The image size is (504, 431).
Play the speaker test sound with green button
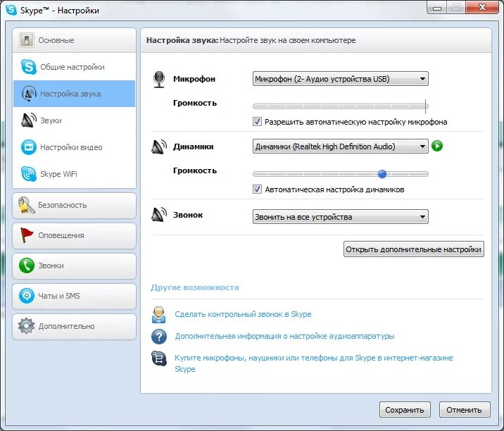(x=437, y=146)
